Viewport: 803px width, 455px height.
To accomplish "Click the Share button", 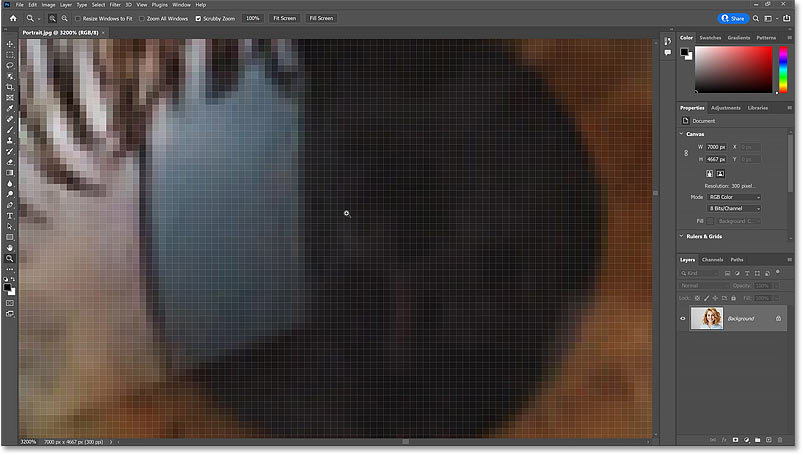I will [733, 18].
